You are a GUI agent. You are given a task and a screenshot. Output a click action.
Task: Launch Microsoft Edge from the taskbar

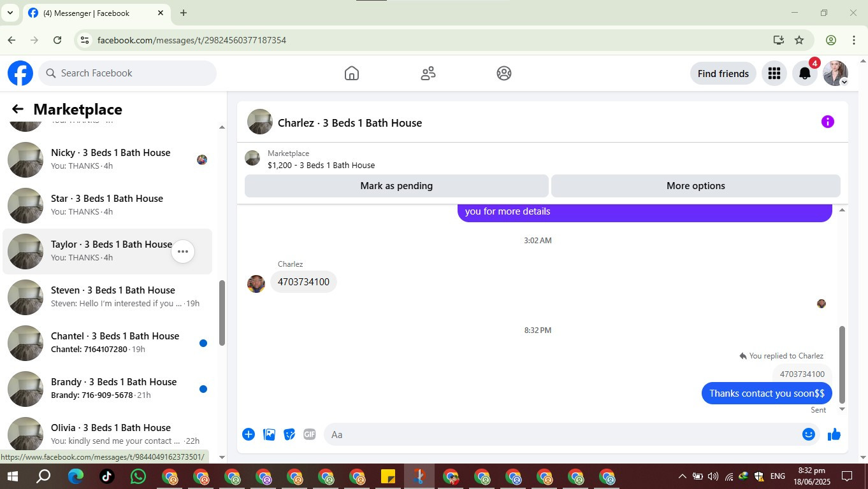(76, 476)
